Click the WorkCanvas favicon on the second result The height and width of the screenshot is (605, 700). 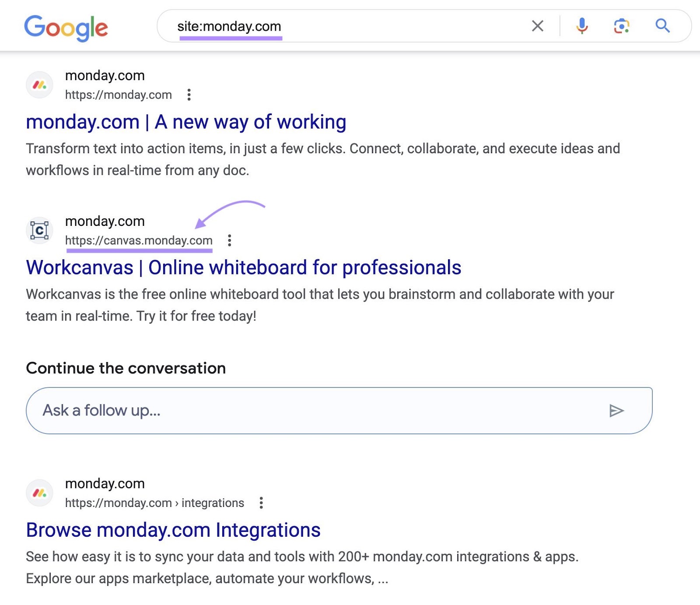tap(39, 230)
